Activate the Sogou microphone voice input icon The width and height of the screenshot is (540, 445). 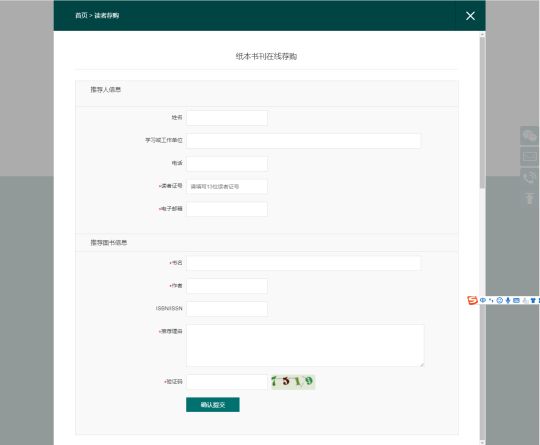point(508,300)
